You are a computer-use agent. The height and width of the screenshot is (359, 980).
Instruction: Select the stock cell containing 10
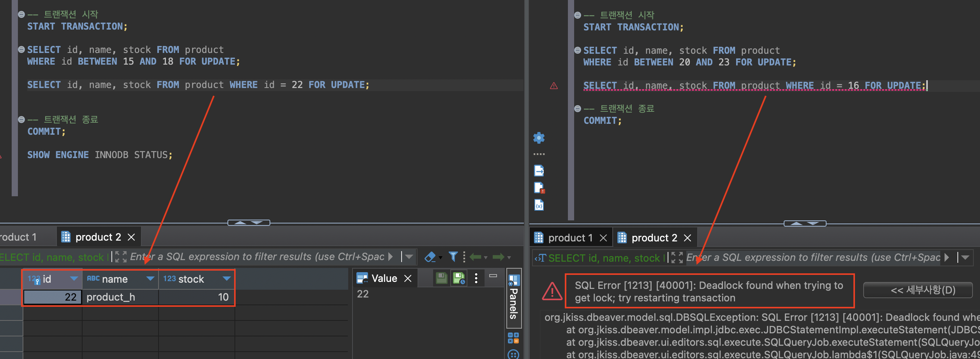[196, 297]
